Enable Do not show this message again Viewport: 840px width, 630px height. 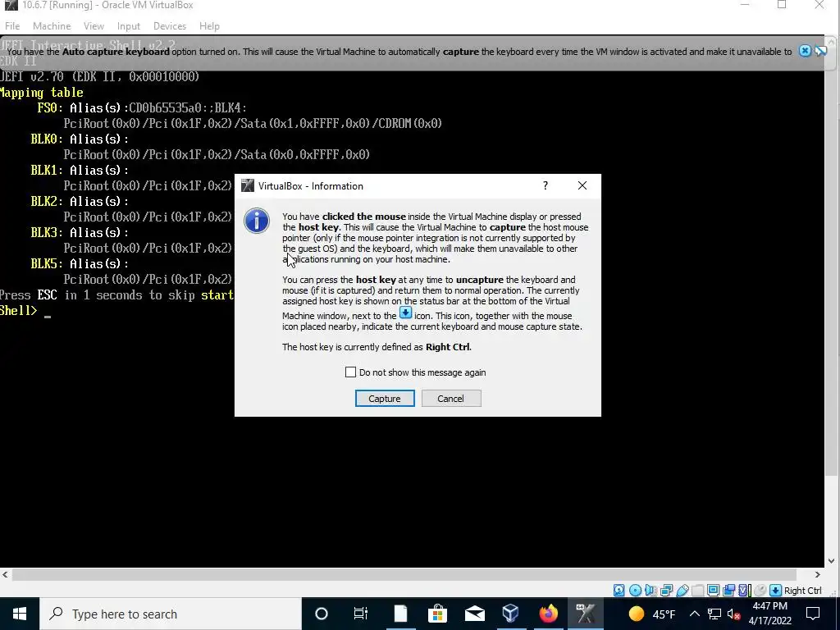pyautogui.click(x=350, y=372)
